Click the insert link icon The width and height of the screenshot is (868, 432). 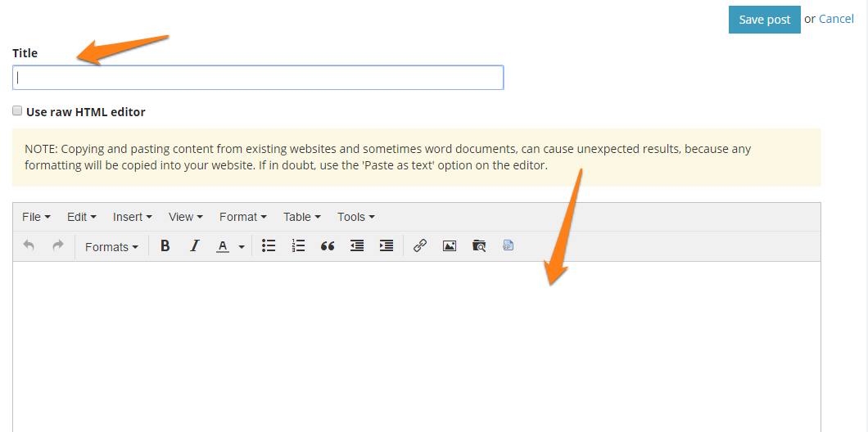coord(420,245)
